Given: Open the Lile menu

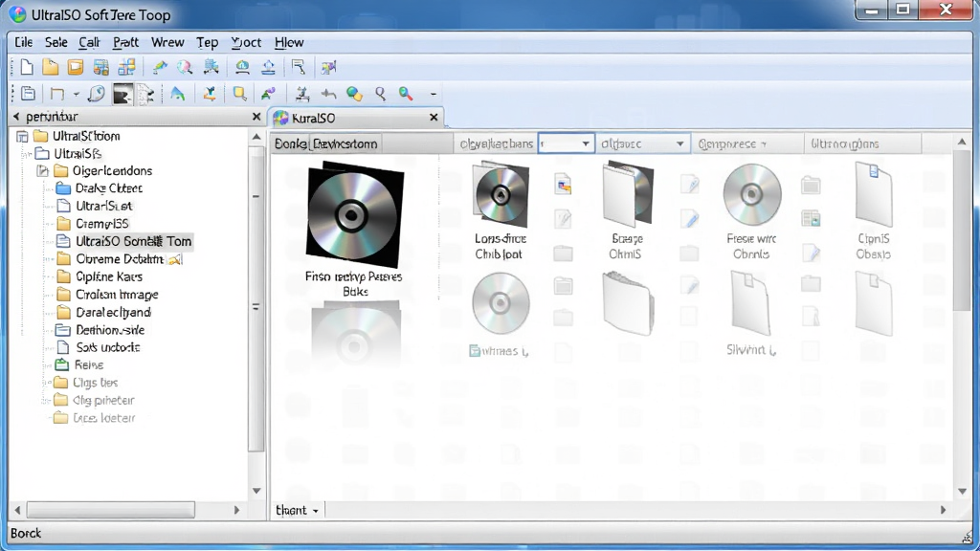Looking at the screenshot, I should click(x=24, y=42).
